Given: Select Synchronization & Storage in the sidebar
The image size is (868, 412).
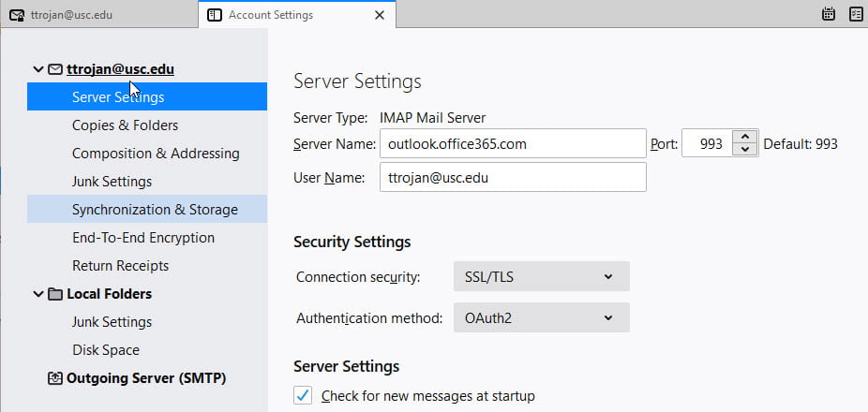Looking at the screenshot, I should click(155, 210).
